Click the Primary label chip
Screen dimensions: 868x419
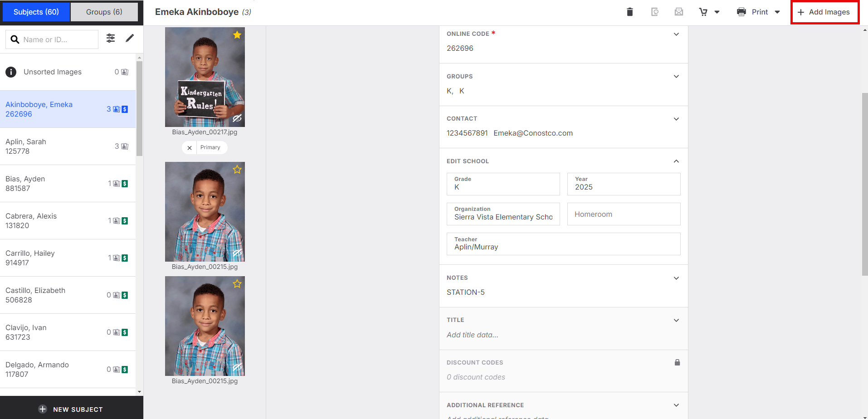210,147
